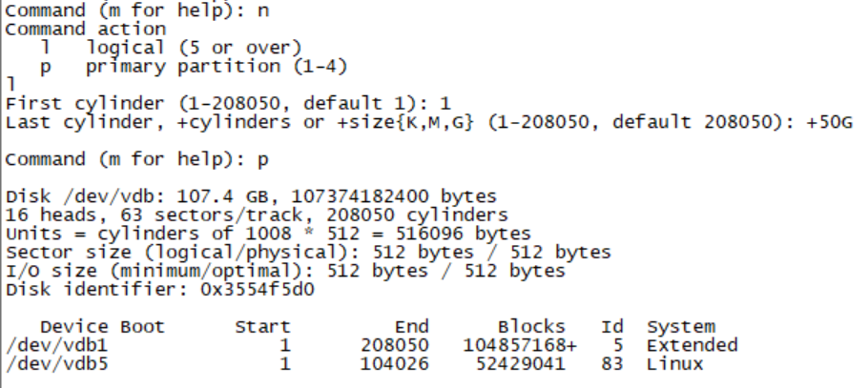Click the Start column header
Screen dimensions: 868x388
coord(262,327)
